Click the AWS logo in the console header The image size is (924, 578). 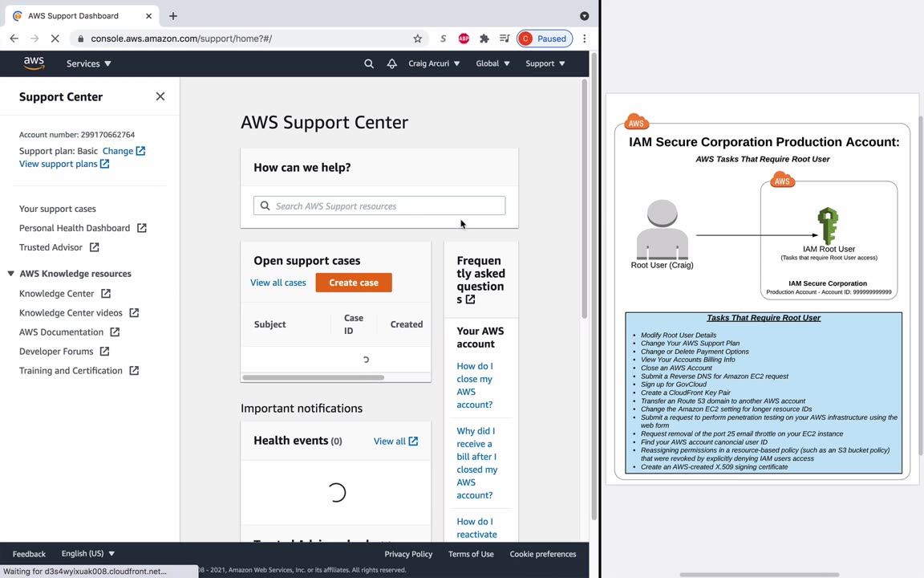tap(34, 63)
